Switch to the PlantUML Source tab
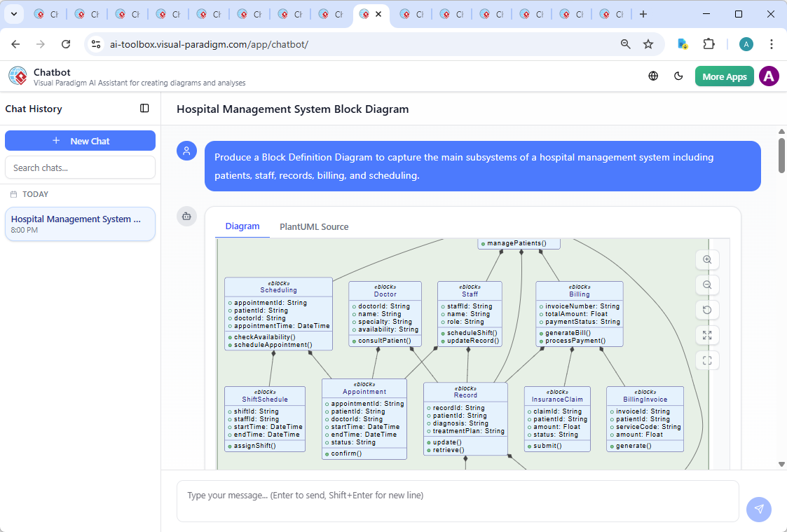Screen dimensions: 787x532 coord(314,226)
